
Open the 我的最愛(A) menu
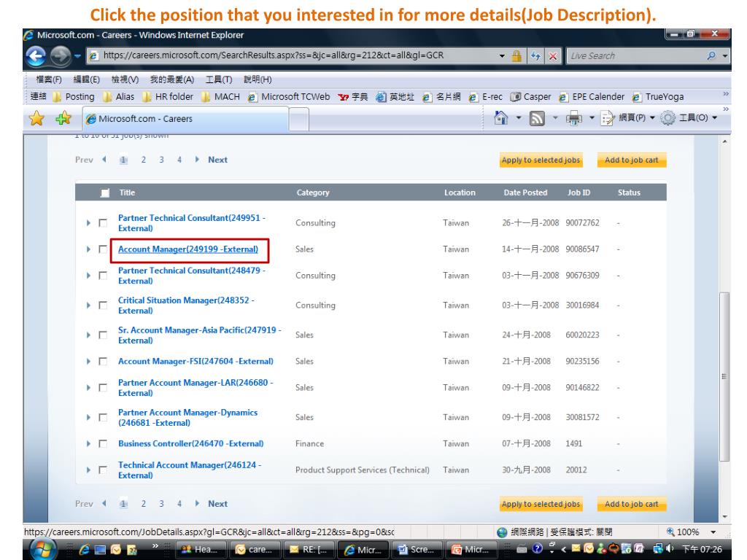coord(172,79)
